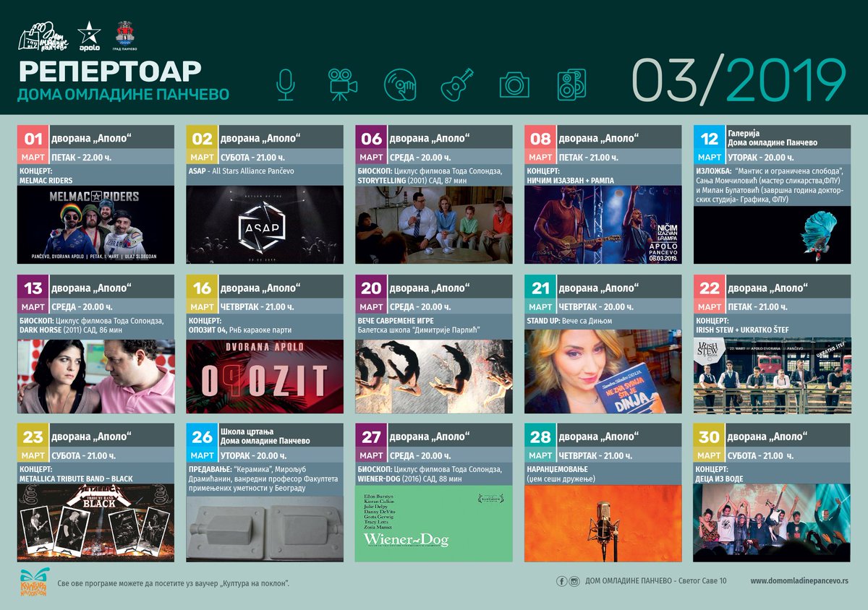The height and width of the screenshot is (610, 868).
Task: Click the photo camera icon
Action: pyautogui.click(x=514, y=85)
